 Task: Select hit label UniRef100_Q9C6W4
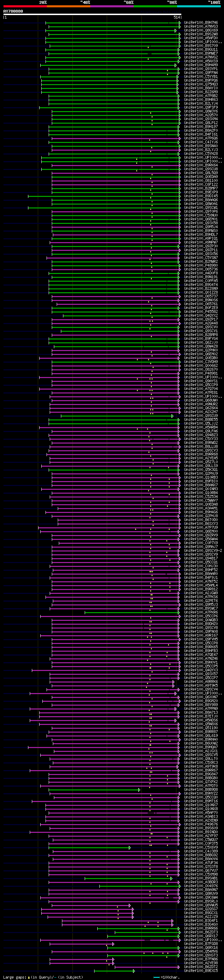201,897
